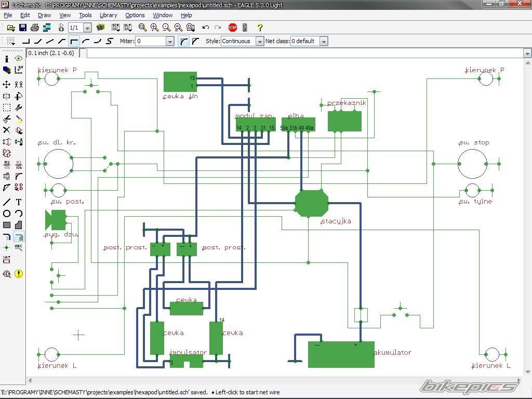Choose the Move tool in sidebar
This screenshot has height=399, width=532.
click(7, 84)
